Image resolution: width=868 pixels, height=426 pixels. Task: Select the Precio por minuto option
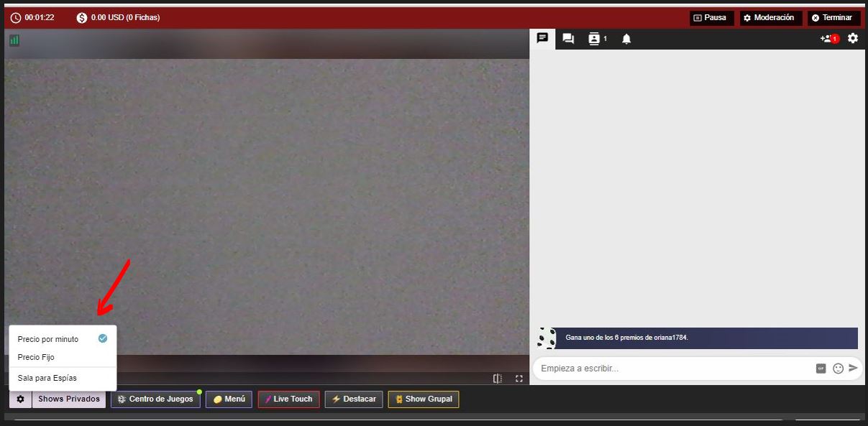48,339
